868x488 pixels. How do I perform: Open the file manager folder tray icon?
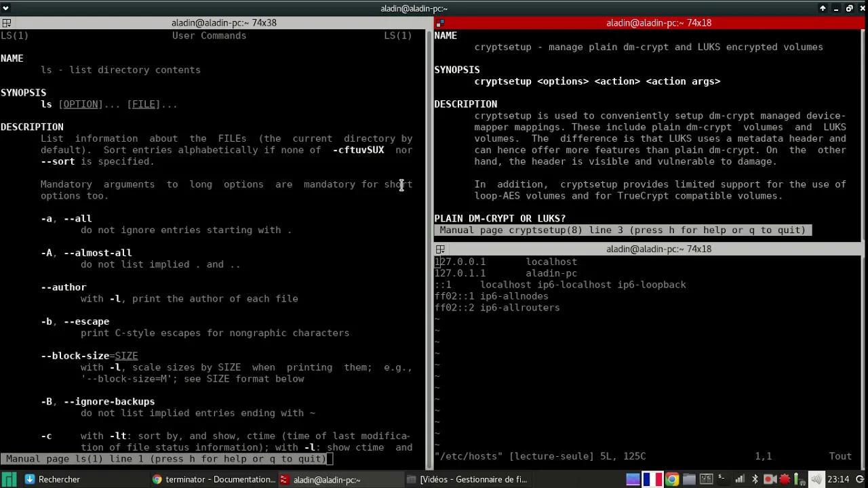point(689,479)
